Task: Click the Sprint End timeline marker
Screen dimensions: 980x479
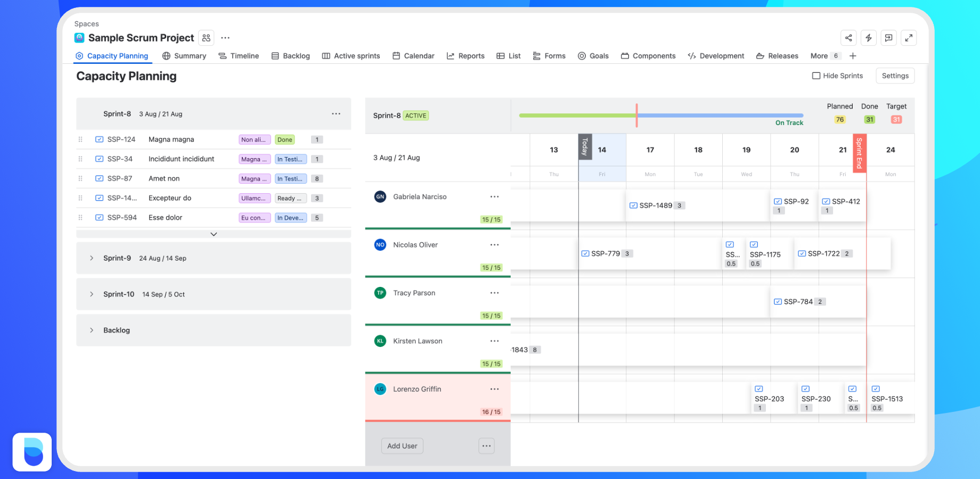Action: 860,153
